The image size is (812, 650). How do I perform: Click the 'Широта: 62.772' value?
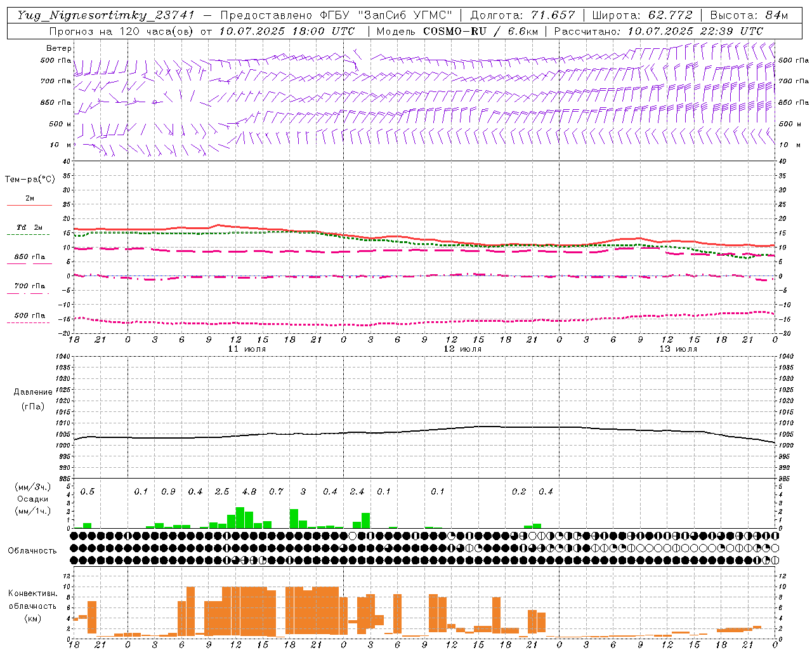coord(642,15)
